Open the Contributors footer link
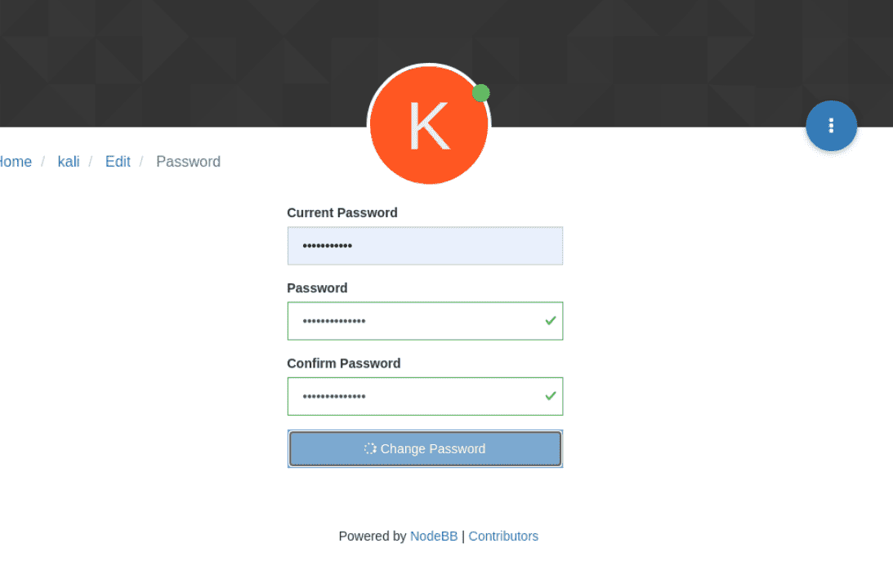 coord(503,537)
